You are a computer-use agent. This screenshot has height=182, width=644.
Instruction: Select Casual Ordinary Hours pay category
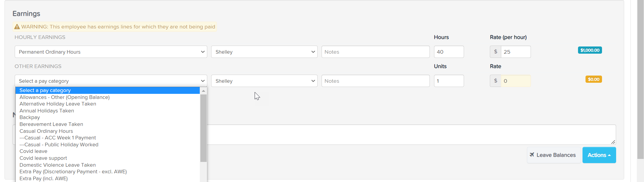coord(46,131)
